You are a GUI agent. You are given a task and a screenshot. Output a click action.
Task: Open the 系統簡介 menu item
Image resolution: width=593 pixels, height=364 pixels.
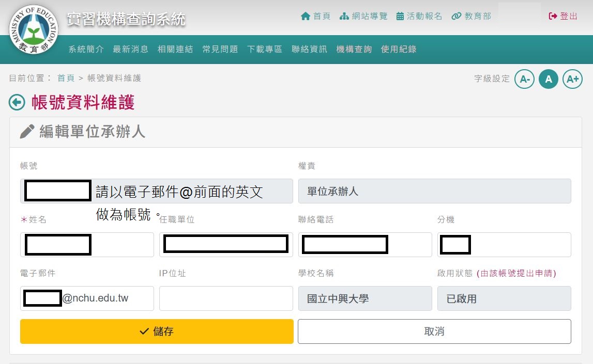86,49
